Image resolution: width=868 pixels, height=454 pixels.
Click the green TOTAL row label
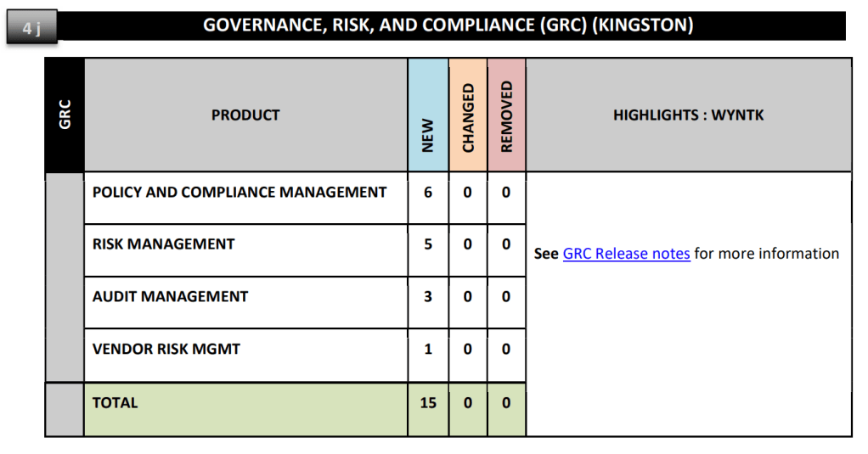click(x=116, y=403)
